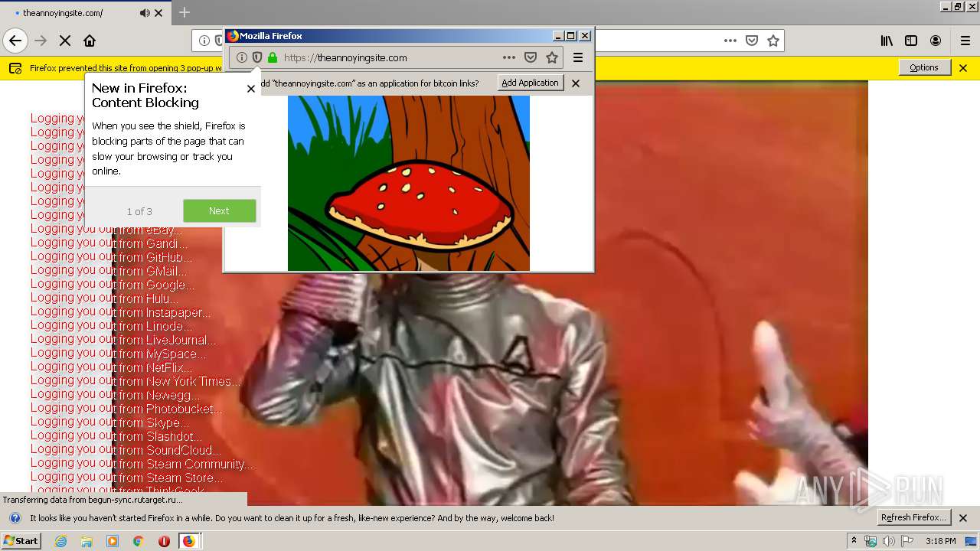Open hamburger menu in the popup window
Screen dimensions: 980x551
[578, 57]
